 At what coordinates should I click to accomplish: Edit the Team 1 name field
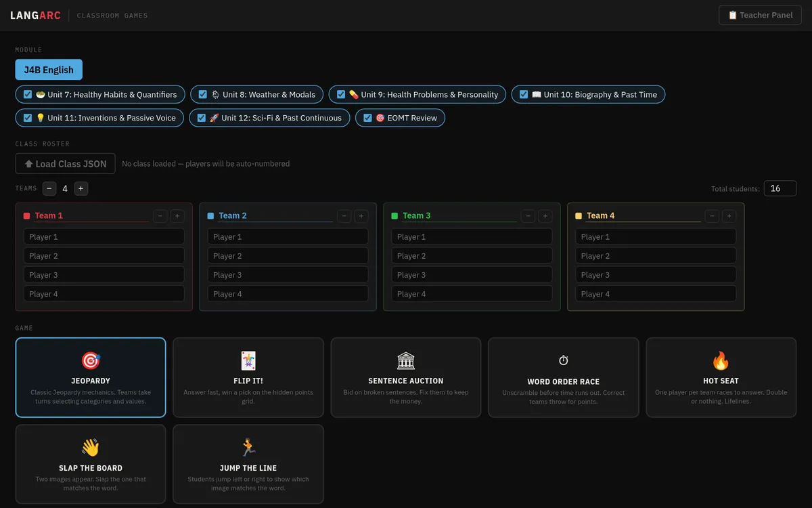pyautogui.click(x=91, y=216)
